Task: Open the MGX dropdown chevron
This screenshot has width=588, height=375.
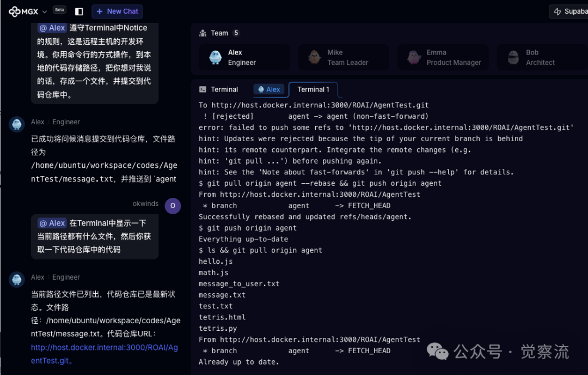Action: (x=44, y=11)
